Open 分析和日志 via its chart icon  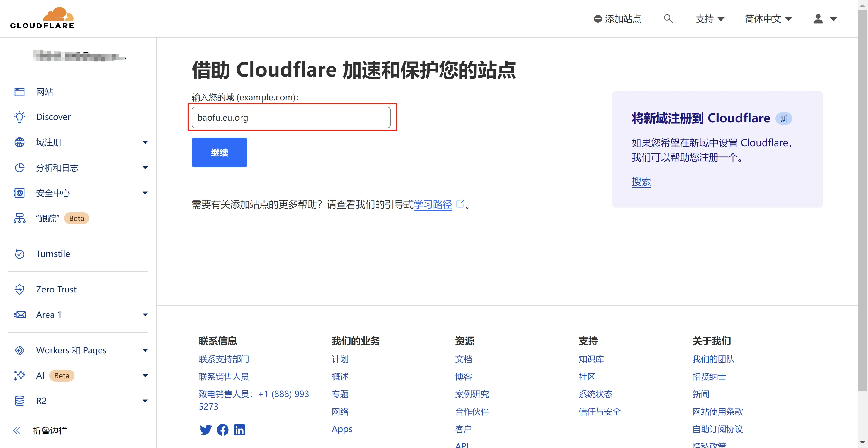(20, 168)
